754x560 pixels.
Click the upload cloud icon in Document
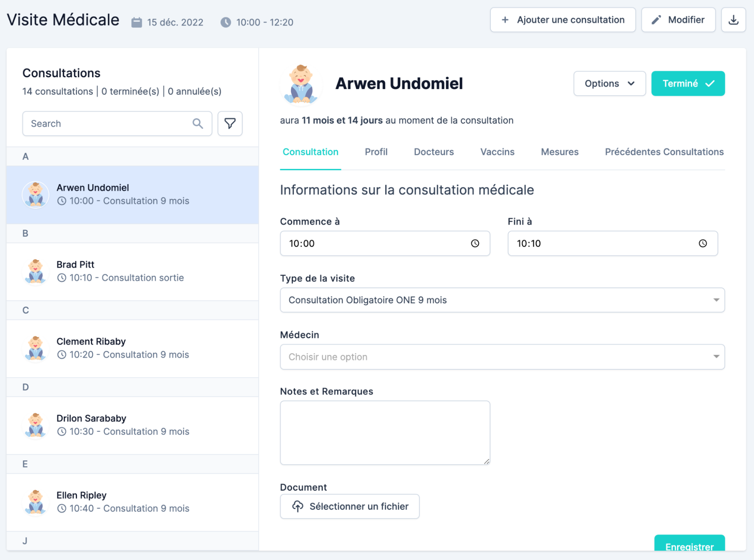click(298, 506)
